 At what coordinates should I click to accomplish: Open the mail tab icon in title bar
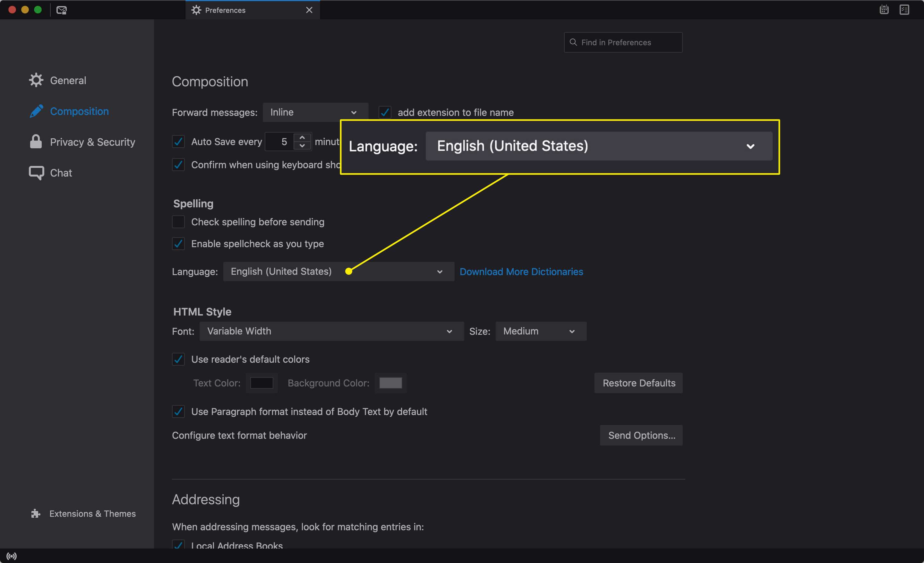point(62,10)
